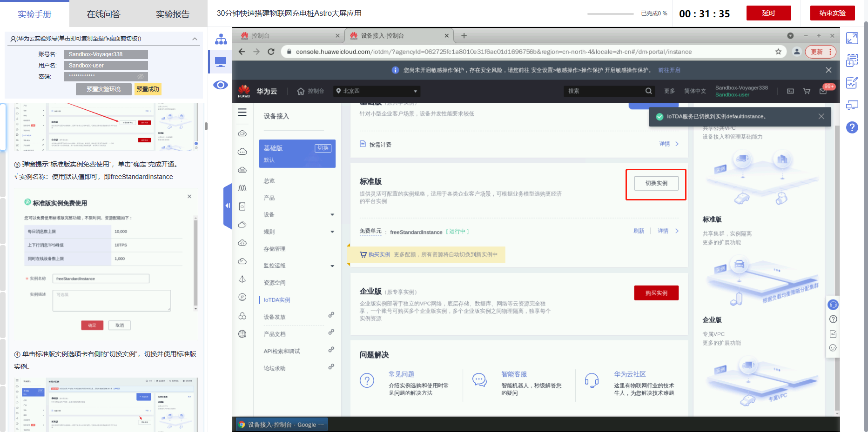Open the 北京四 region dropdown

coord(377,91)
